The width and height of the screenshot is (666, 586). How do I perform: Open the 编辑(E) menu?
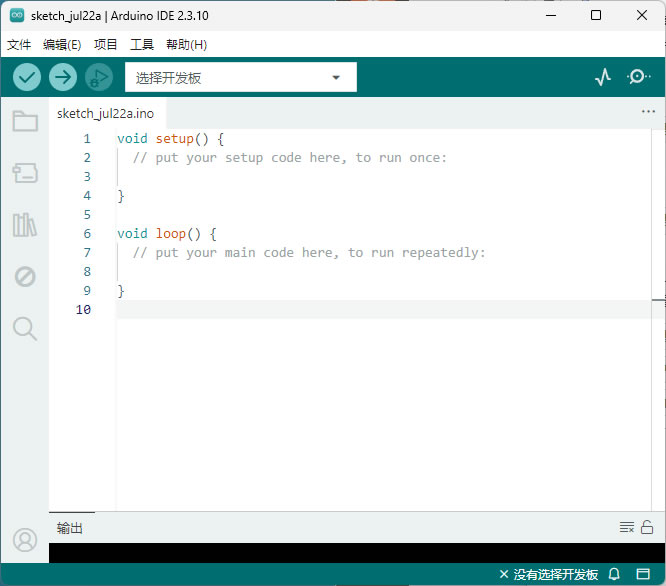(62, 45)
